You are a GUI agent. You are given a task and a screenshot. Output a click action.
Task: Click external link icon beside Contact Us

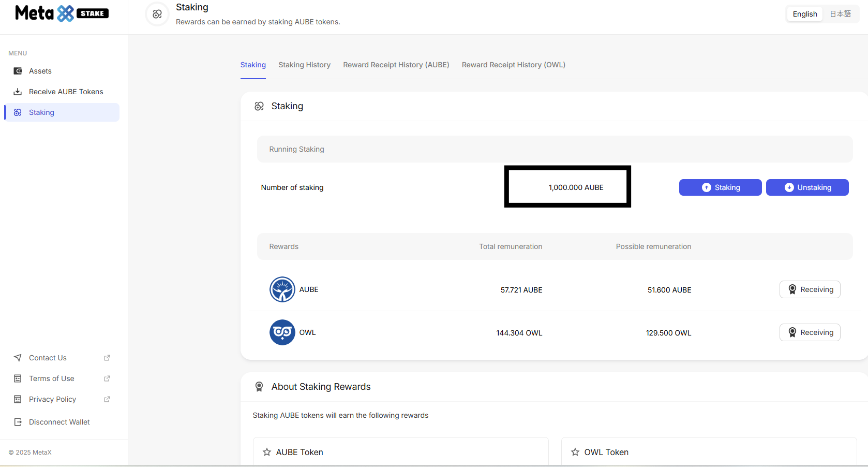[107, 358]
